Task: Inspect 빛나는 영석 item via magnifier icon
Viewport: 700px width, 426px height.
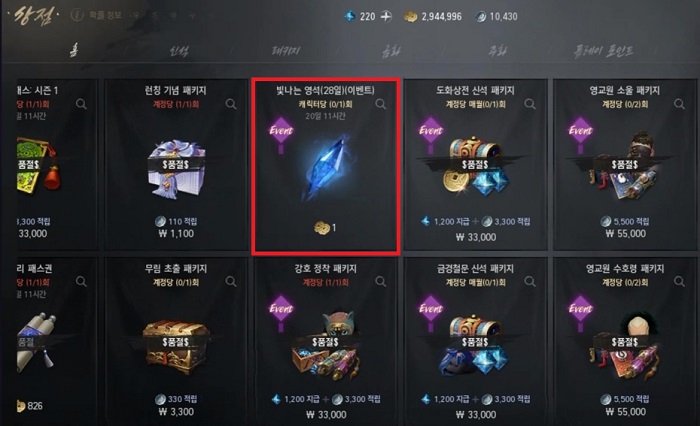Action: [x=380, y=104]
